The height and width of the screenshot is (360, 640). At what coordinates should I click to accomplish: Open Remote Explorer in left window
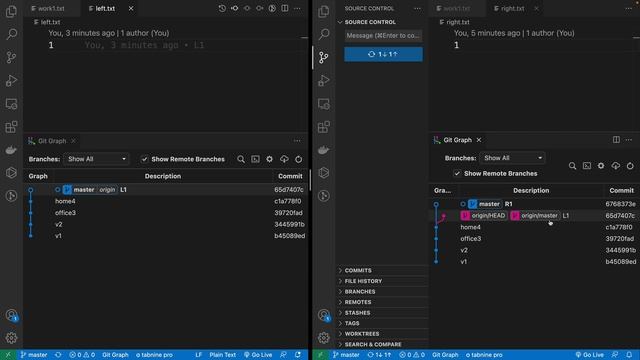point(11,104)
